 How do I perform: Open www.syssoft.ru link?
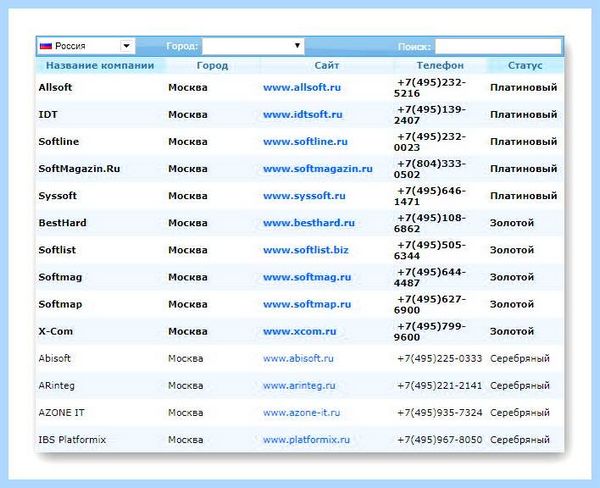(304, 196)
